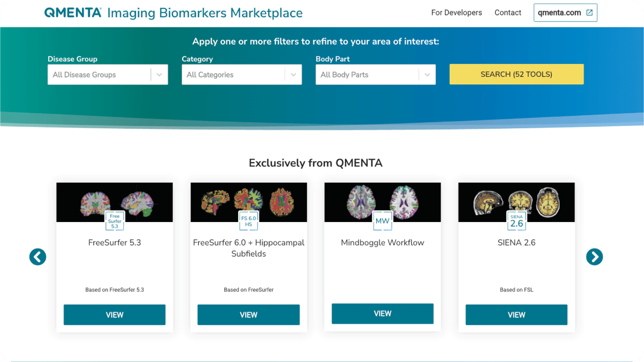Click the Body Part filter label
Image resolution: width=644 pixels, height=362 pixels.
coord(333,59)
